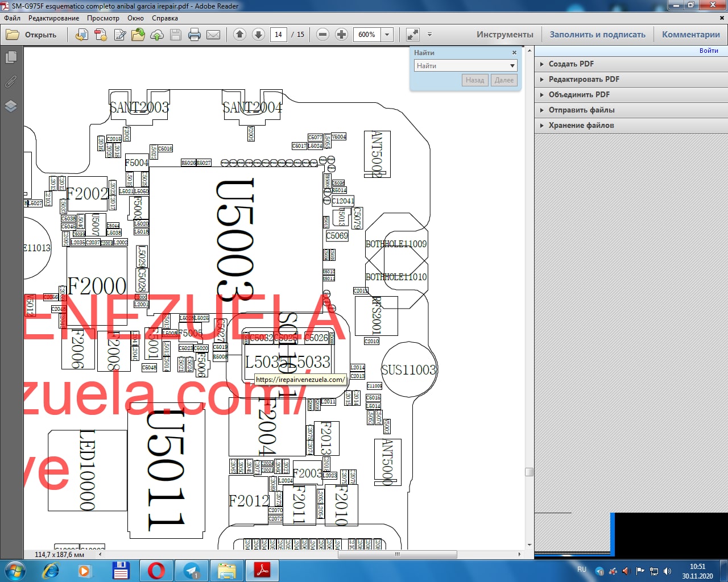Close the Найти find panel
Screen dimensions: 728x582
(514, 53)
